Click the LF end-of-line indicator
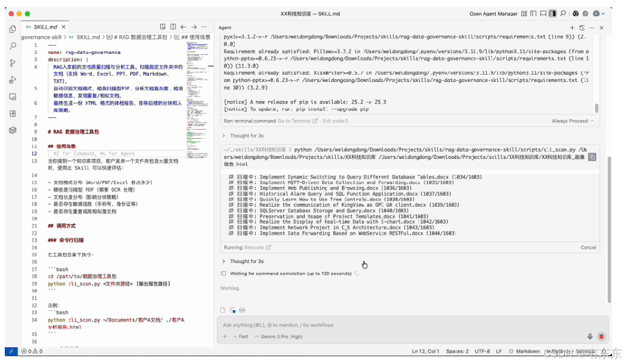The width and height of the screenshot is (624, 364). tap(498, 351)
